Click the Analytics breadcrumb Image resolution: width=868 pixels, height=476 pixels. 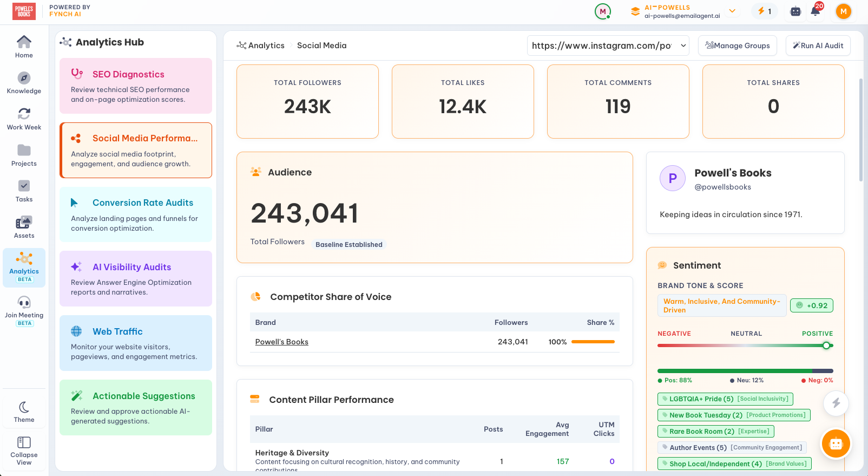[x=261, y=45]
